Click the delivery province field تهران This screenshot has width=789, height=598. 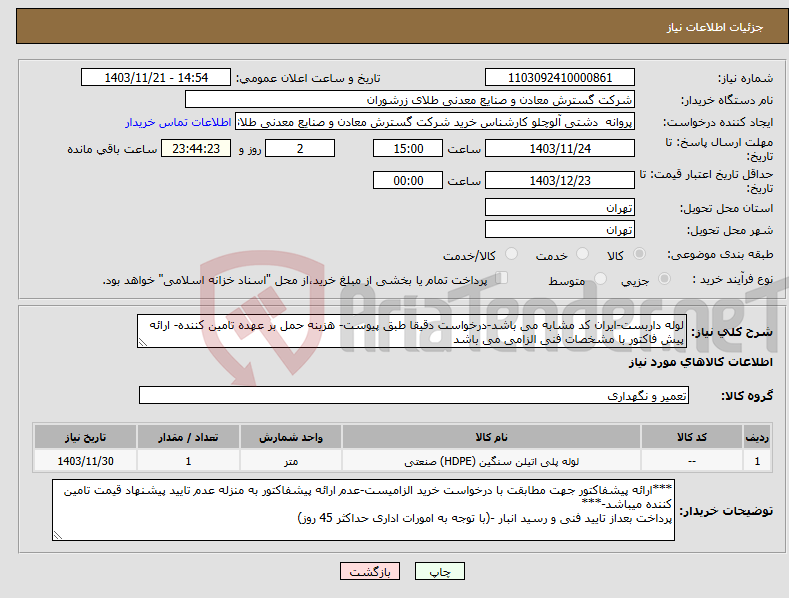click(560, 207)
